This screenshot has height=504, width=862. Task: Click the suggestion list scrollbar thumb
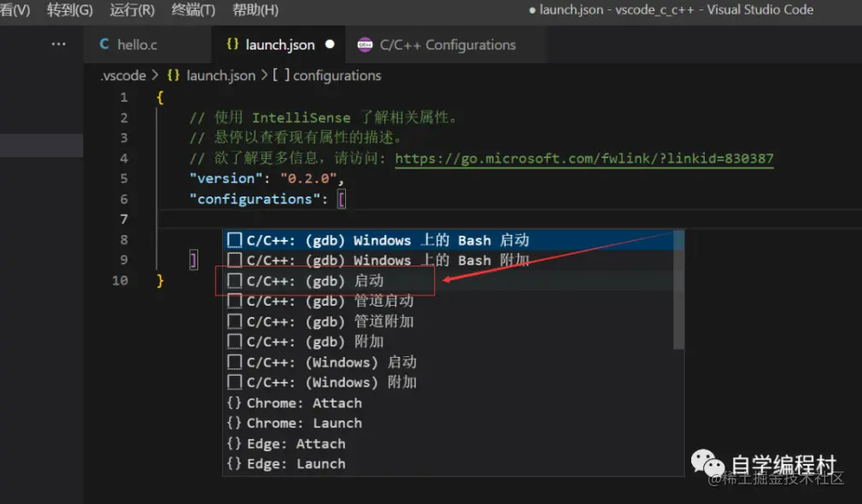(678, 290)
